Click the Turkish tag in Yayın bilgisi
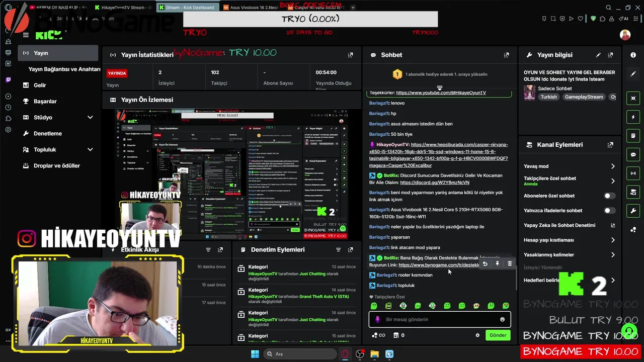Image resolution: width=644 pixels, height=362 pixels. click(x=548, y=97)
